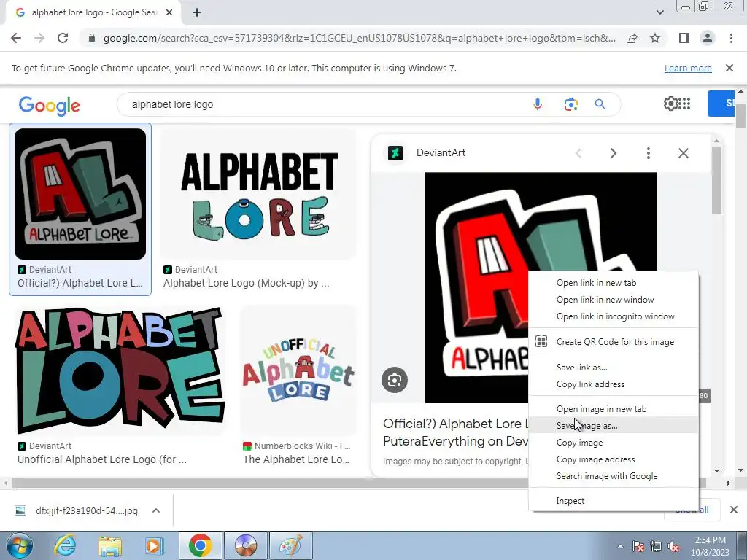
Task: Open the share page icon in address bar
Action: pos(632,38)
